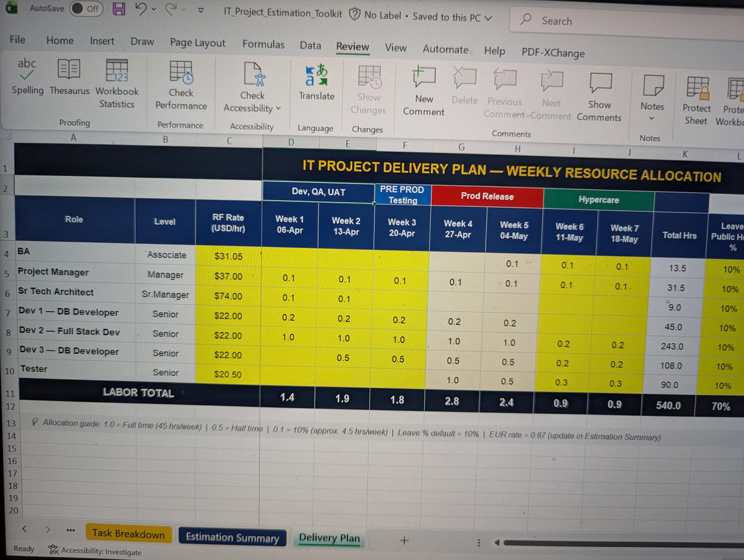The width and height of the screenshot is (744, 560).
Task: Click the $74.00 rate cell
Action: pos(229,296)
